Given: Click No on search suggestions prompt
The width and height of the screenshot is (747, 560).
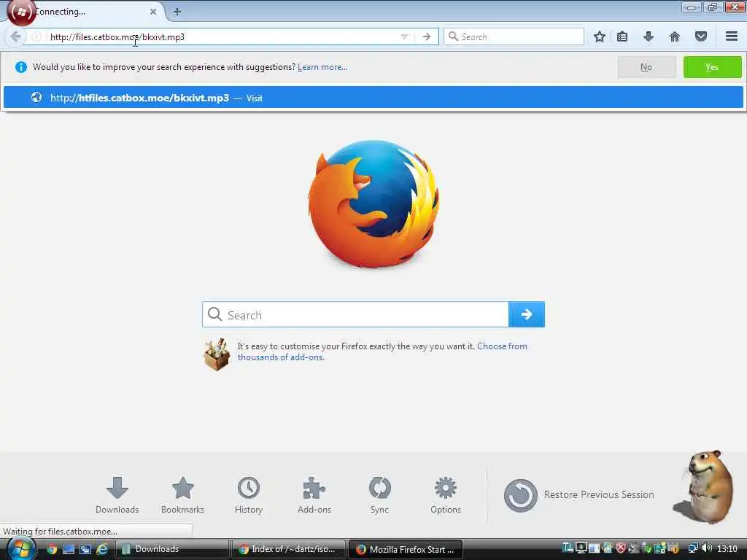Looking at the screenshot, I should click(x=646, y=67).
